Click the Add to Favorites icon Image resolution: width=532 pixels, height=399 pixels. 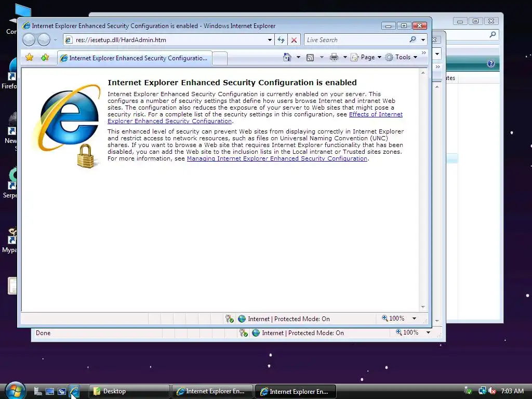tap(45, 58)
